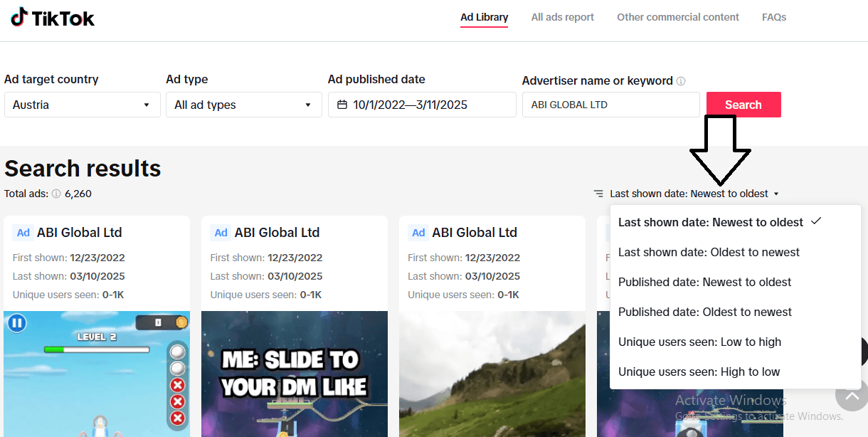The image size is (868, 437).
Task: Expand the Ad type dropdown
Action: point(243,105)
